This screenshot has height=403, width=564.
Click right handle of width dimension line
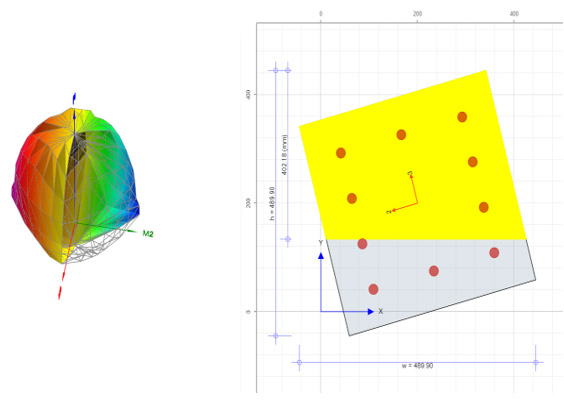click(x=536, y=363)
